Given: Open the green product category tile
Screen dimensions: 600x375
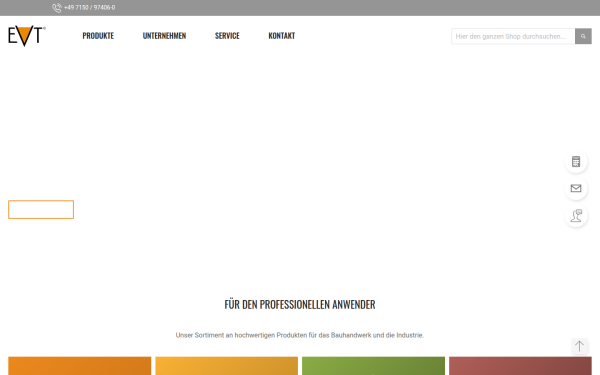Looking at the screenshot, I should (373, 366).
